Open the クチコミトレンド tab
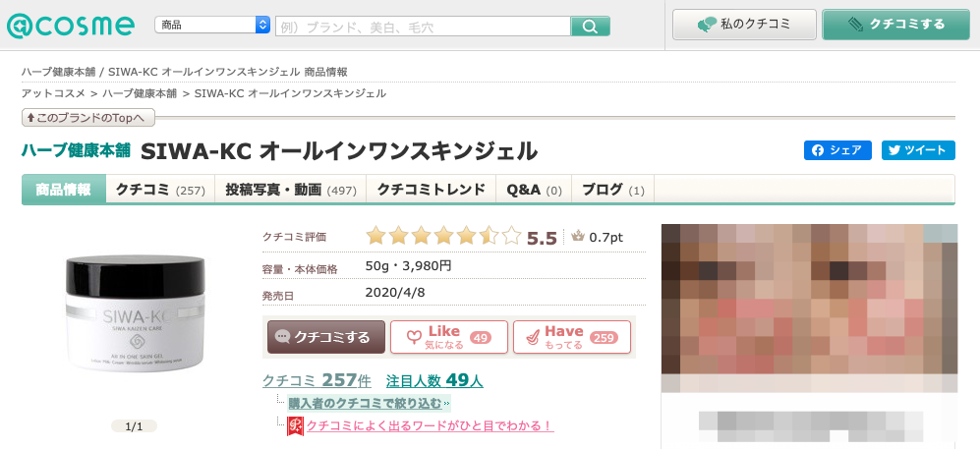The height and width of the screenshot is (449, 980). (432, 190)
